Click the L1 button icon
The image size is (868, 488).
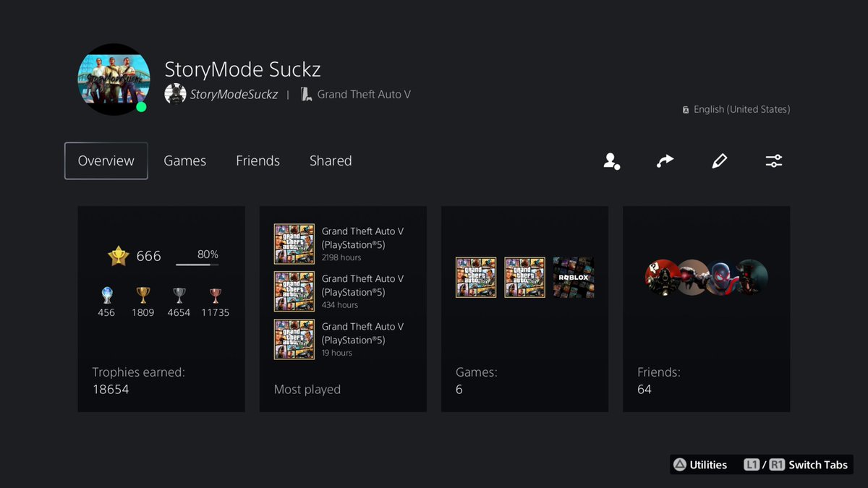[752, 465]
